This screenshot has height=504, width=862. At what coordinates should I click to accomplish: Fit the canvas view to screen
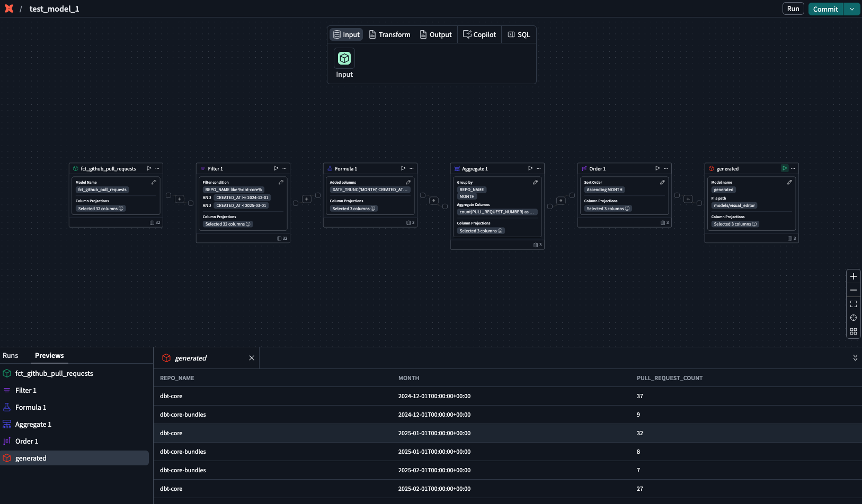(853, 304)
